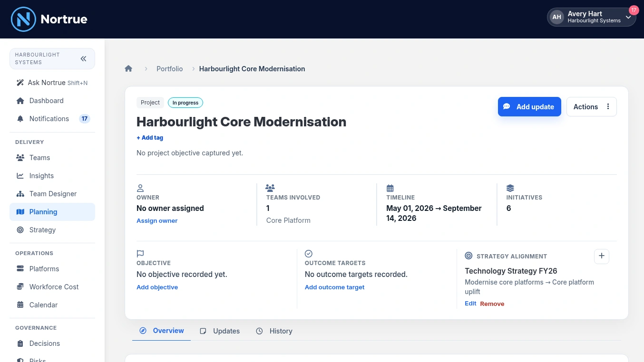Click the Planning map icon
The image size is (644, 362).
point(20,212)
